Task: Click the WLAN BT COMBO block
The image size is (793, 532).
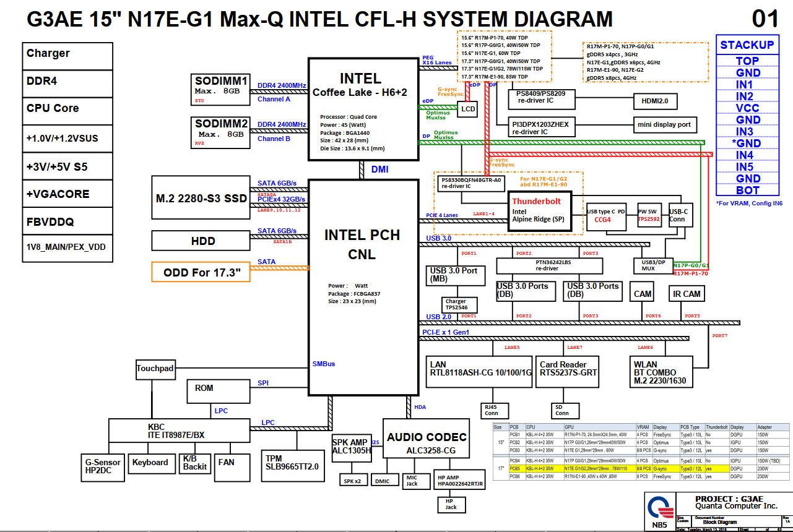Action: [662, 372]
